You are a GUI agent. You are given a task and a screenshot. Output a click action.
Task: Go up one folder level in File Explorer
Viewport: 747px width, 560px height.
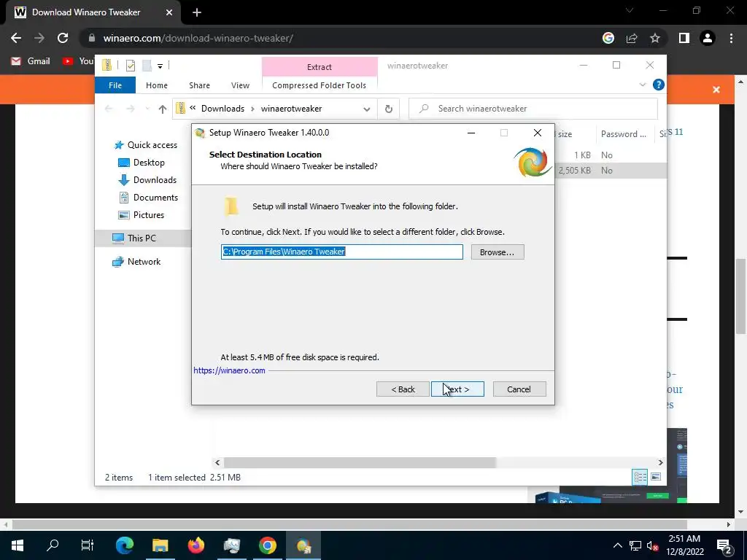pos(163,109)
